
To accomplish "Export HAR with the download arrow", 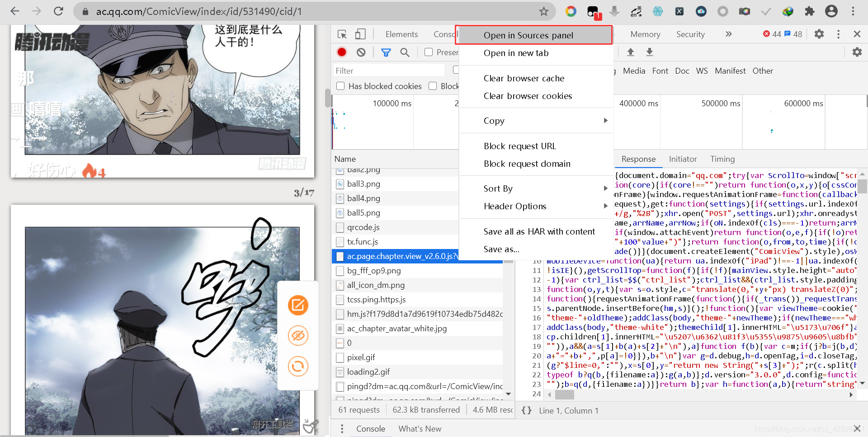I will tap(650, 52).
